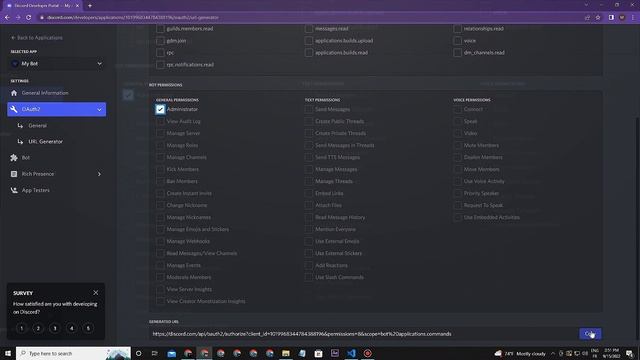Click the Rich Presence page icon
This screenshot has width=640, height=360.
coord(14,174)
